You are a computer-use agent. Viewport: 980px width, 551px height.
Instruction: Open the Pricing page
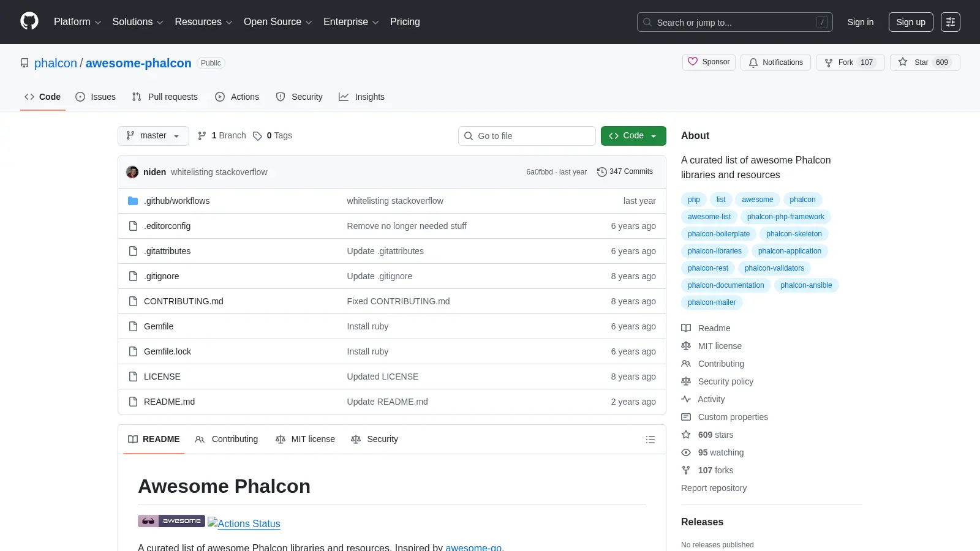pos(405,22)
